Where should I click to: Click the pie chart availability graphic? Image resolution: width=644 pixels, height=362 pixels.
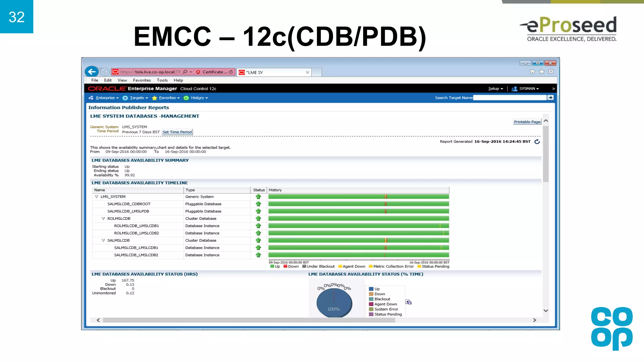pos(334,303)
